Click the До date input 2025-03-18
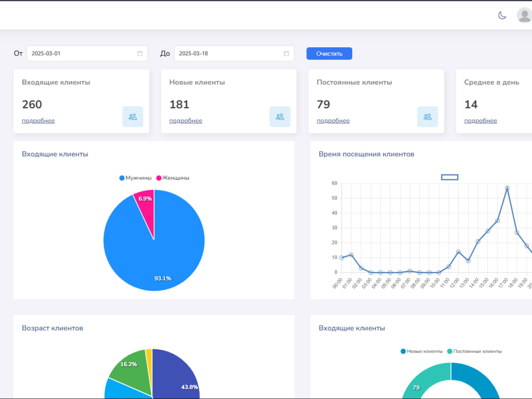Viewport: 532px width, 399px height. (234, 53)
